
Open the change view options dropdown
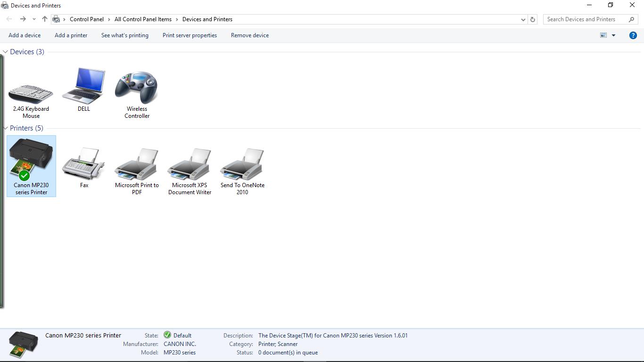(614, 35)
